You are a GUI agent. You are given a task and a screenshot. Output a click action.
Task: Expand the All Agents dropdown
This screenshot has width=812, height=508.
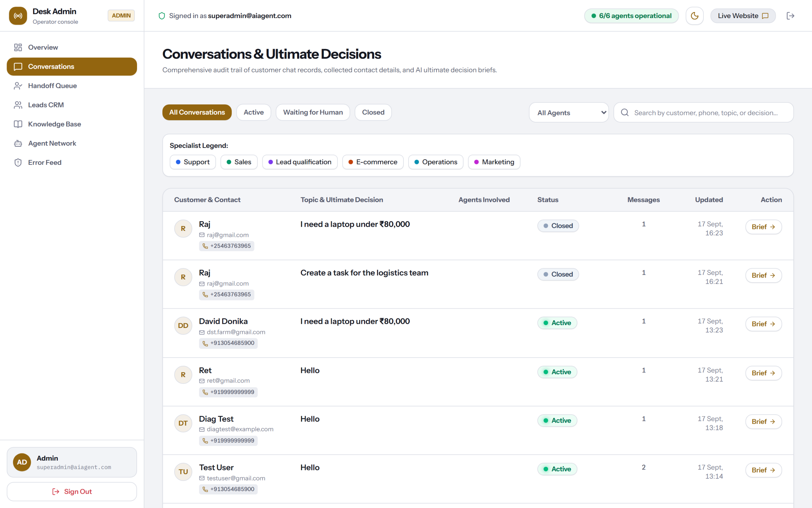[x=569, y=112]
